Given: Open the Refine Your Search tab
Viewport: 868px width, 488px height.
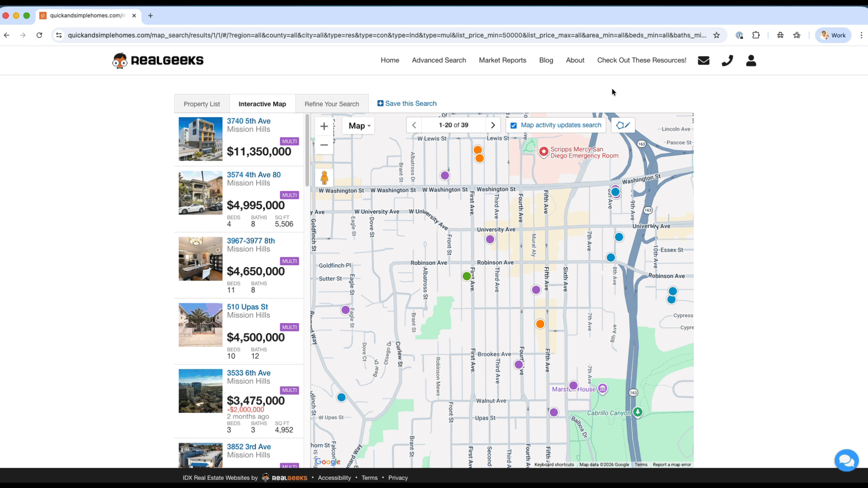Looking at the screenshot, I should [x=332, y=104].
